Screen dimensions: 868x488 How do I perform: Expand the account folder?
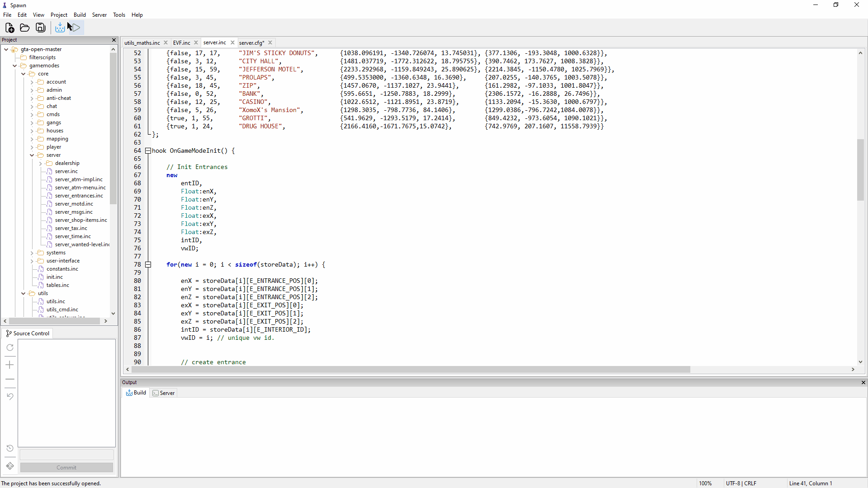(32, 82)
